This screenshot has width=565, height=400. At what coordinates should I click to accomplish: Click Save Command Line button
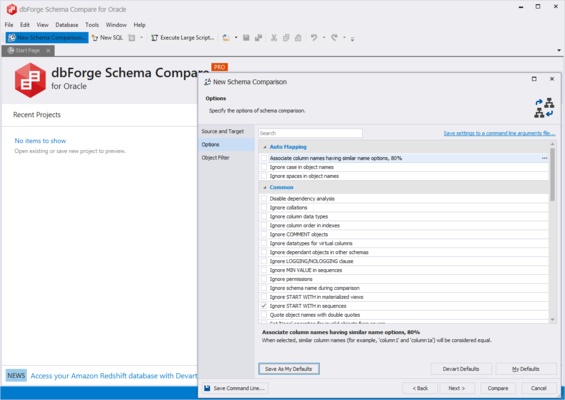pos(235,388)
